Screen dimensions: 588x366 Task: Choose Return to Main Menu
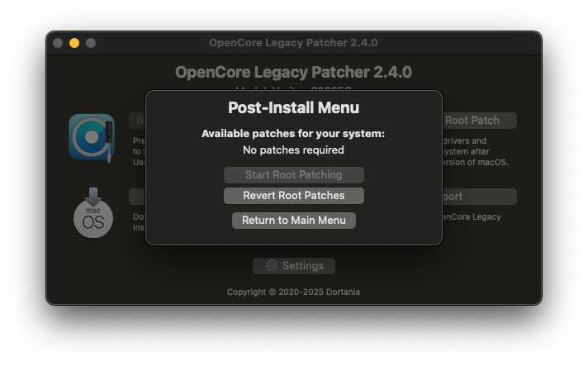tap(294, 221)
